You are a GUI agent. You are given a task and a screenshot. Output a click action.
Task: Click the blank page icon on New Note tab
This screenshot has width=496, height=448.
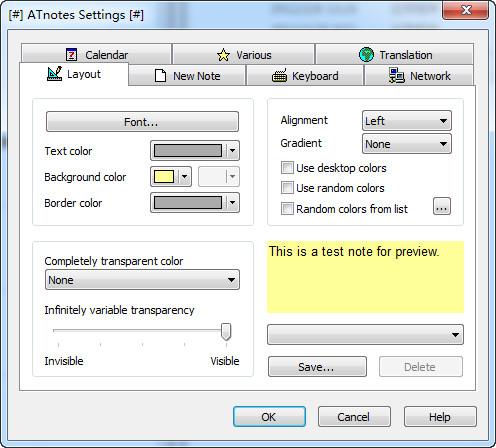[160, 76]
